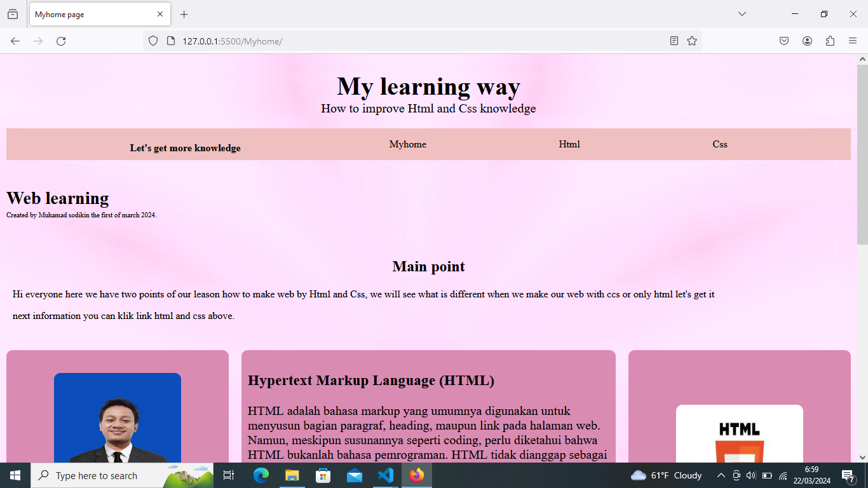Expand the list all tabs dropdown
This screenshot has width=868, height=488.
742,14
